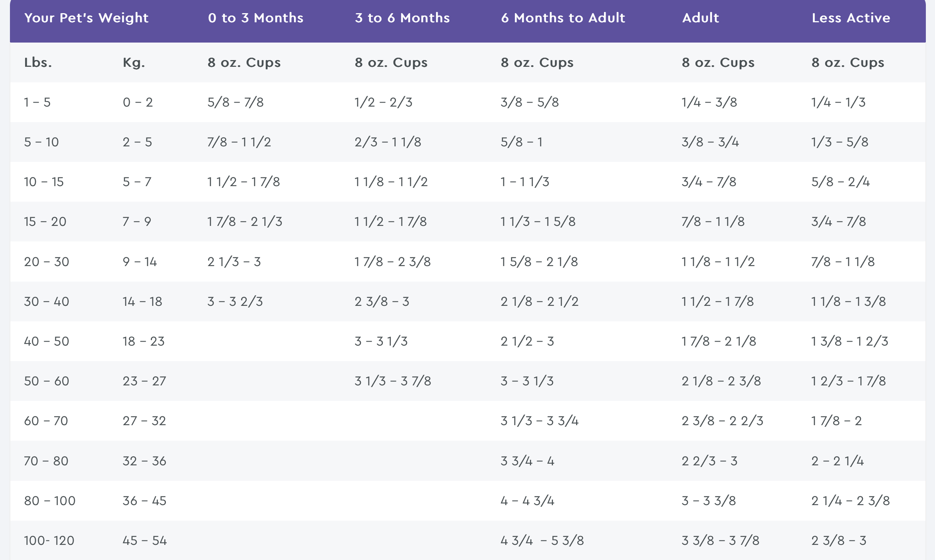Select the "3 1/3 – 3 7/8" cups cell
935x560 pixels.
point(393,381)
